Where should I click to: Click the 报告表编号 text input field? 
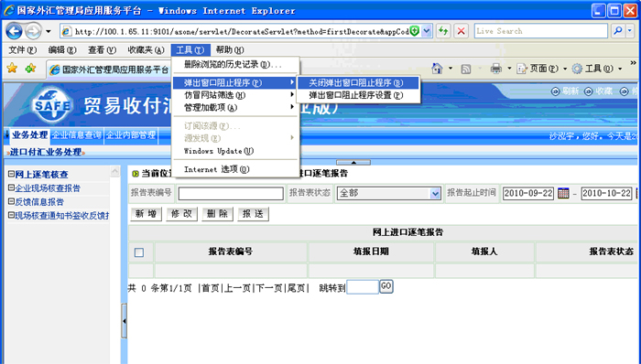click(231, 193)
